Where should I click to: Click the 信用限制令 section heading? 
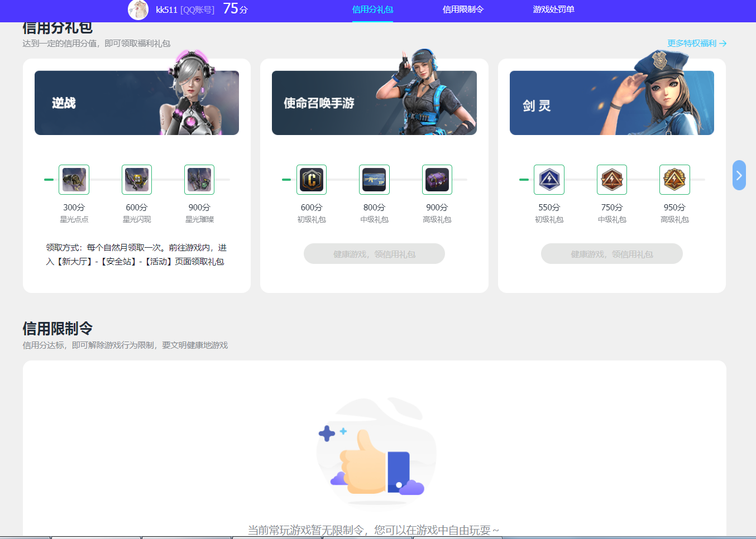[58, 328]
